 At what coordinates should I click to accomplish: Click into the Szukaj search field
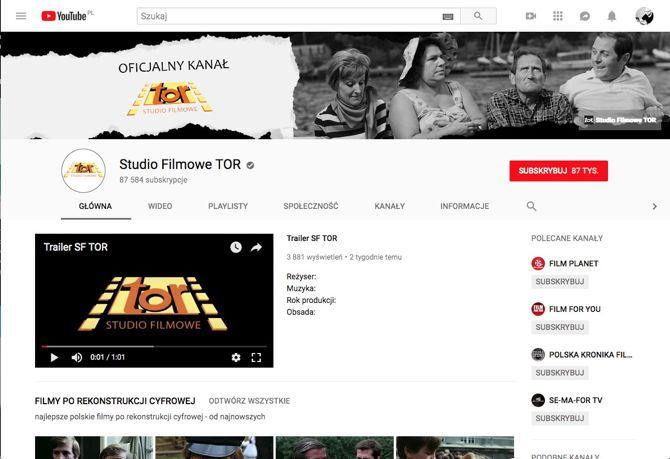[x=289, y=16]
